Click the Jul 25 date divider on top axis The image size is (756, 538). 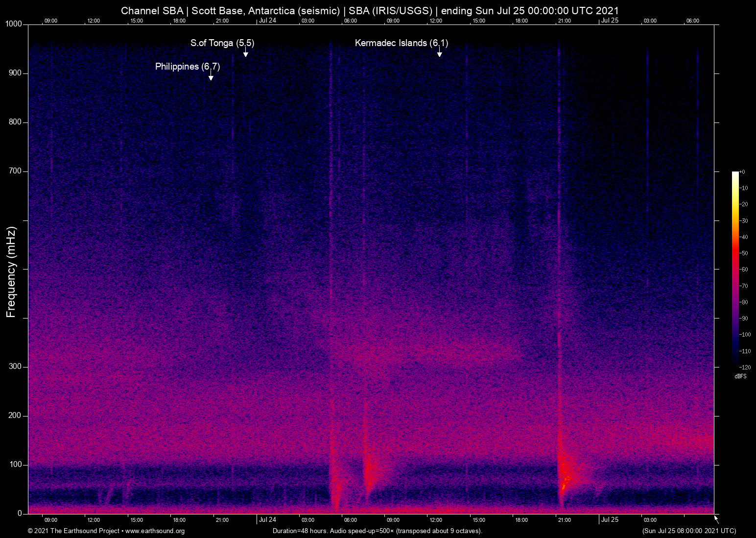610,21
